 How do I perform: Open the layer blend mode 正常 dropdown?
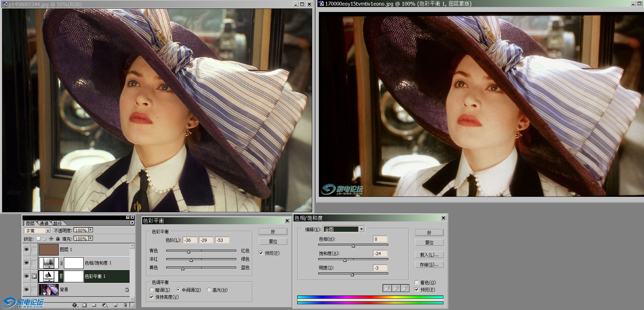[48, 231]
